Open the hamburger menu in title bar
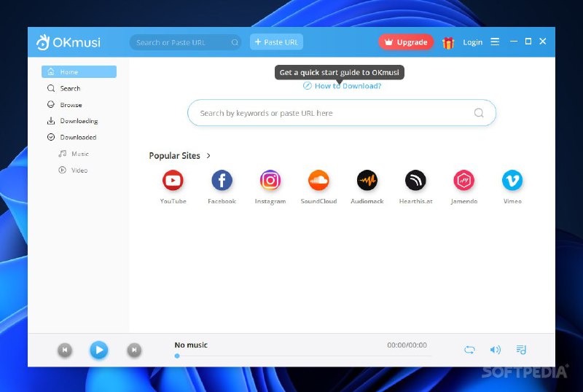This screenshot has height=392, width=583. 495,42
